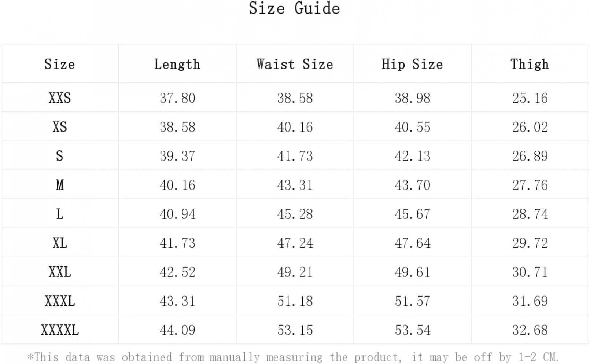
Task: Select the XXXXL size row label
Action: (x=60, y=330)
